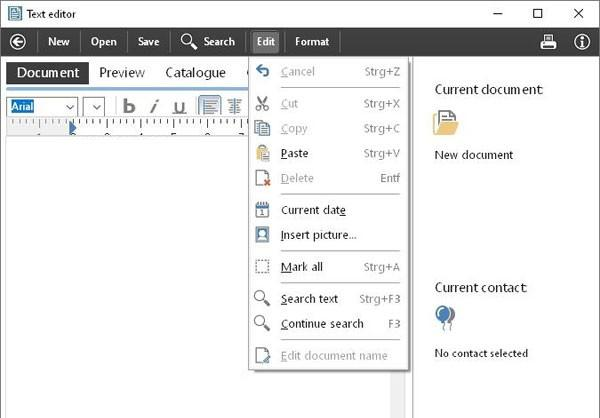Switch to the Preview tab
The width and height of the screenshot is (600, 418).
122,73
